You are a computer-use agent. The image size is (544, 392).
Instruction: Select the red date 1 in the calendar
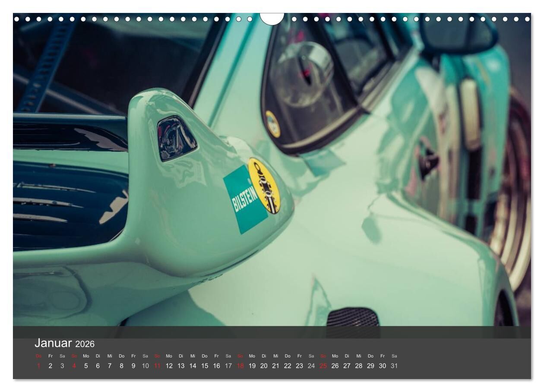click(x=38, y=366)
